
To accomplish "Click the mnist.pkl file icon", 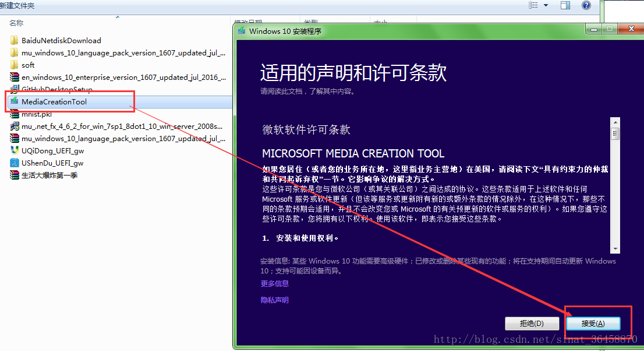I will click(x=15, y=114).
